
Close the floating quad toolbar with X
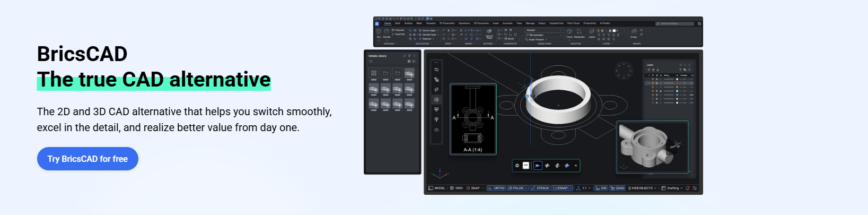pos(576,166)
